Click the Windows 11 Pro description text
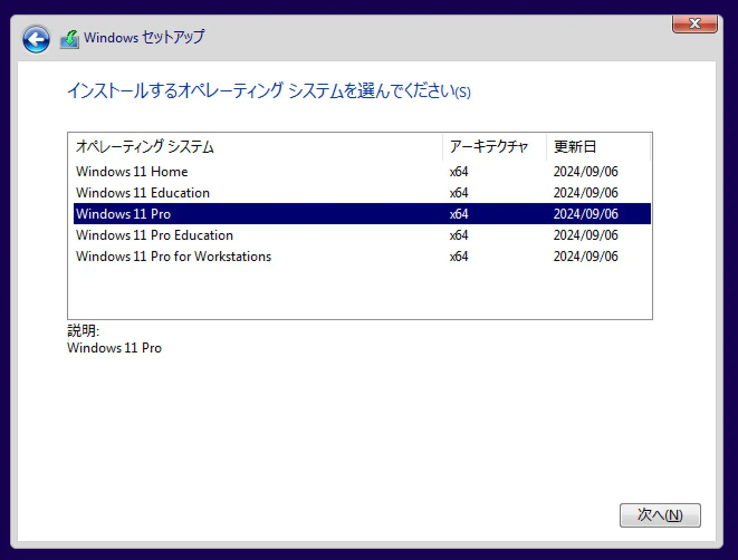738x560 pixels. point(114,347)
